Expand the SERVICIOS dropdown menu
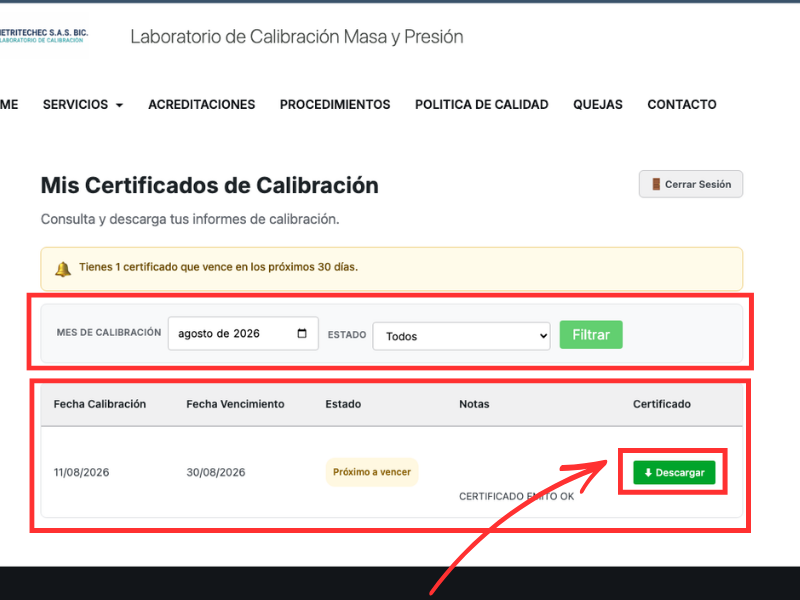800x600 pixels. tap(83, 105)
